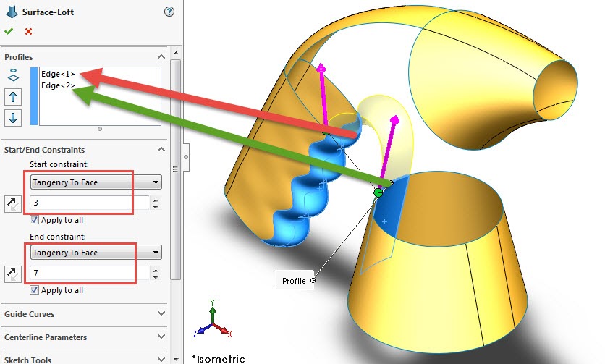
Task: Open the End constraint Tangency To Face dropdown
Action: [96, 253]
